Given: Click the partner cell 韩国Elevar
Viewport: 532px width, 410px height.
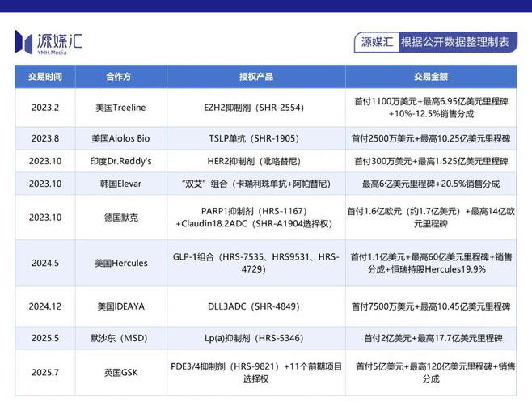Looking at the screenshot, I should (120, 184).
